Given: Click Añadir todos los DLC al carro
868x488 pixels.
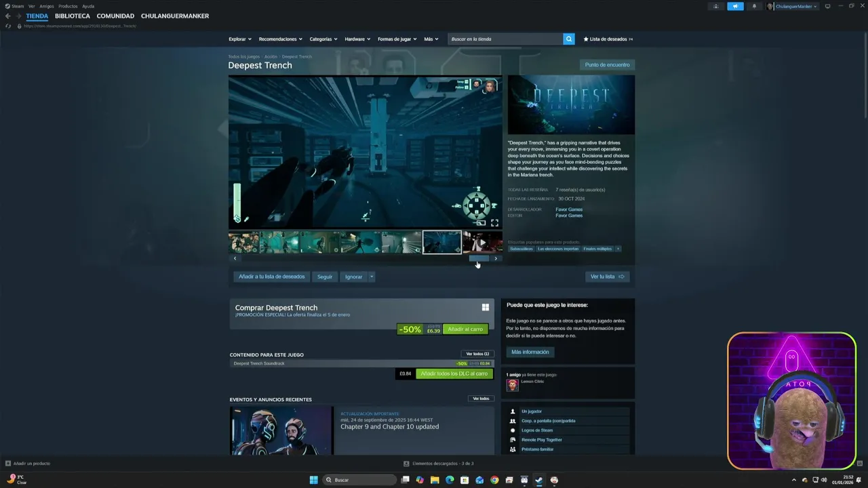Looking at the screenshot, I should click(454, 373).
